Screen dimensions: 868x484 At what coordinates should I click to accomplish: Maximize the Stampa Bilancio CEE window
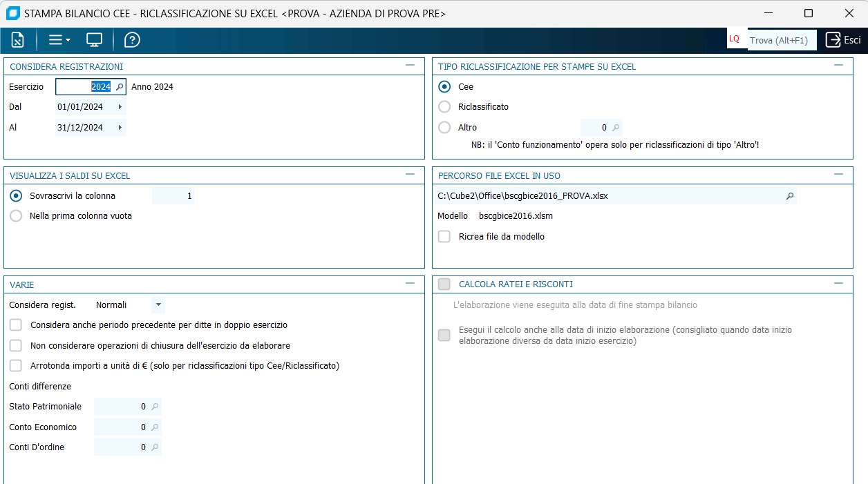809,13
